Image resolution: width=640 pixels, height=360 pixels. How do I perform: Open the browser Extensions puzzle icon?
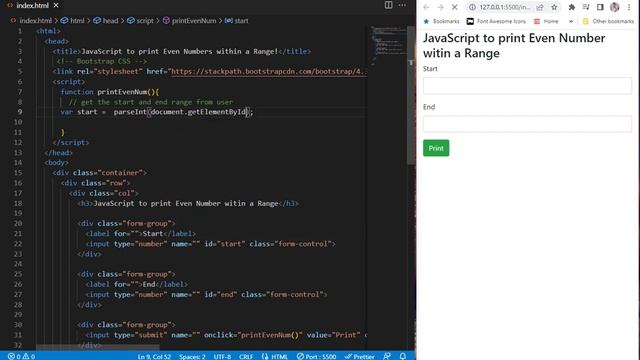click(x=572, y=7)
